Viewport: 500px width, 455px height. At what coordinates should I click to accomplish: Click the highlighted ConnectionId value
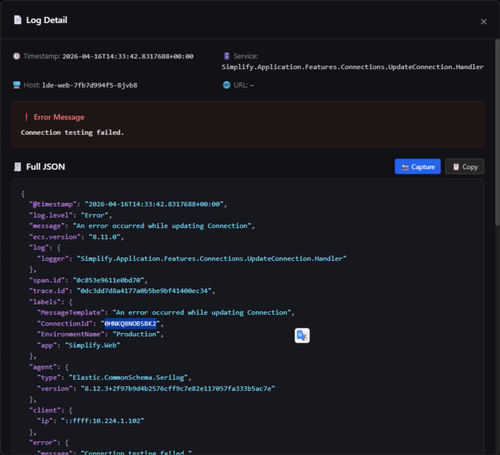(130, 323)
